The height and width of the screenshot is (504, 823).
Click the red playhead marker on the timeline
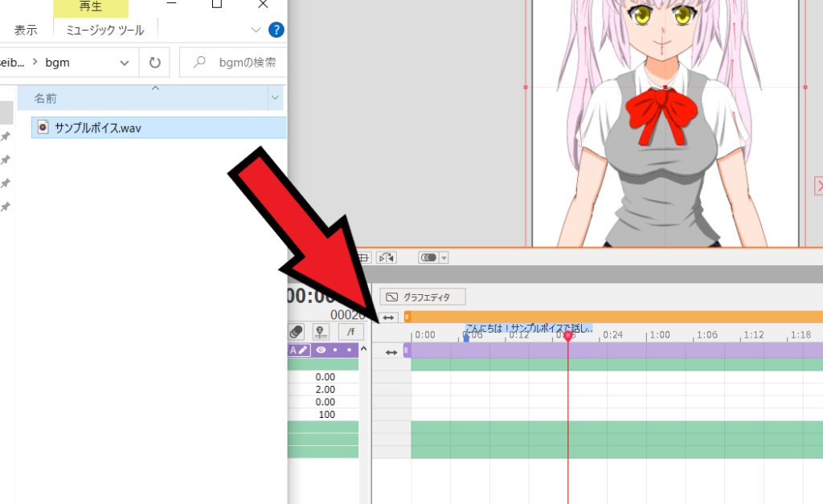[x=569, y=335]
